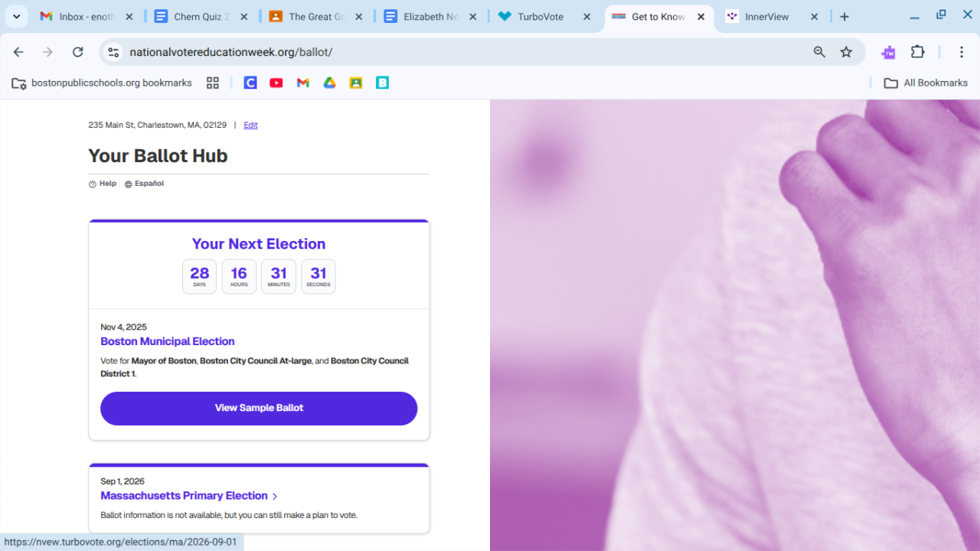Minimize the Chrome window
This screenshot has height=551, width=980.
pos(914,17)
